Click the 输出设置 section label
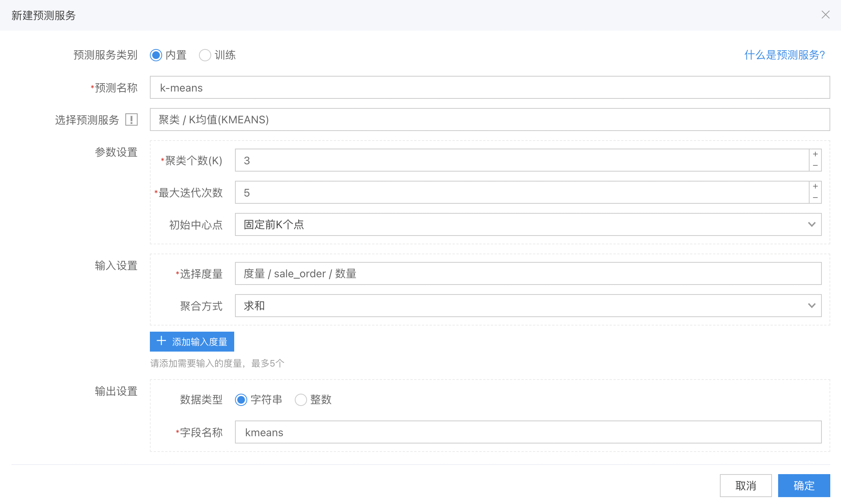This screenshot has width=841, height=504. click(x=116, y=391)
